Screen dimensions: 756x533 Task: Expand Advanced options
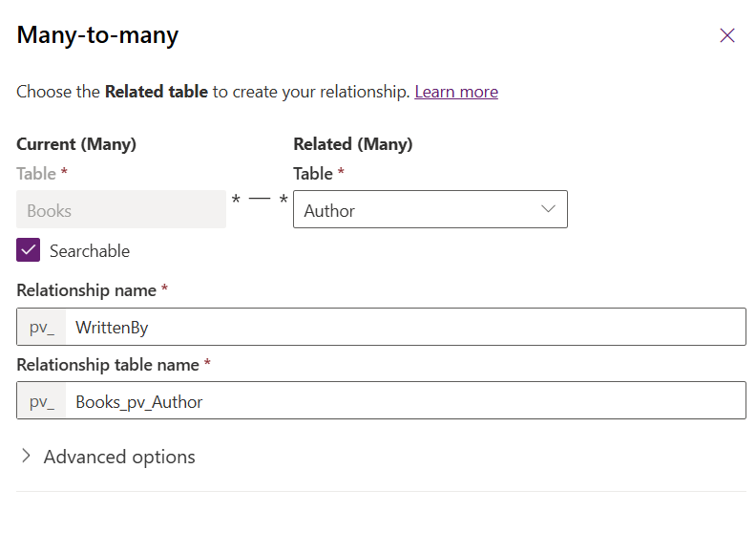click(108, 457)
